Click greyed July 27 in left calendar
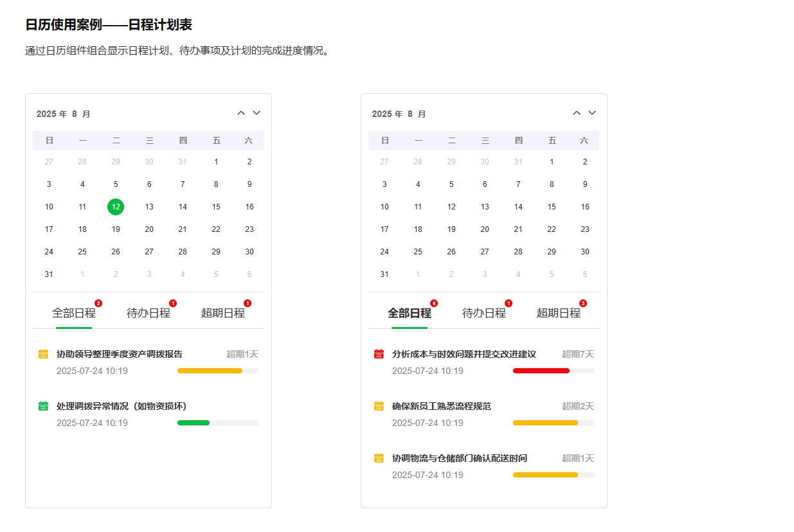The height and width of the screenshot is (532, 794). pyautogui.click(x=49, y=162)
